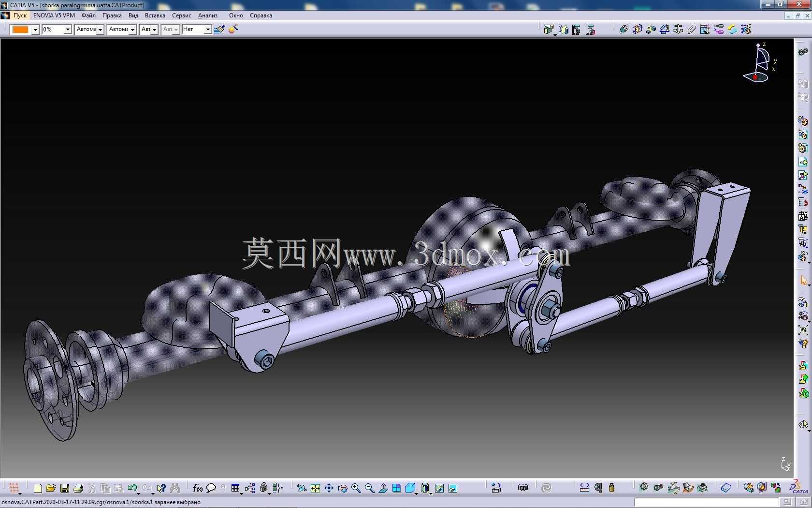Click the Zoom Out magnifier
812x508 pixels.
369,488
